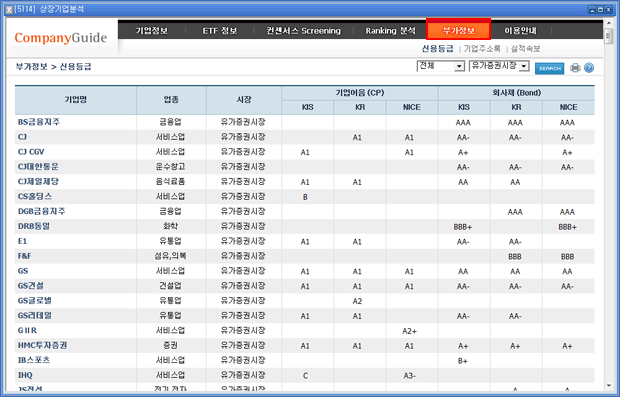Click the application icon in title bar
Image resolution: width=620 pixels, height=397 pixels.
click(x=9, y=10)
